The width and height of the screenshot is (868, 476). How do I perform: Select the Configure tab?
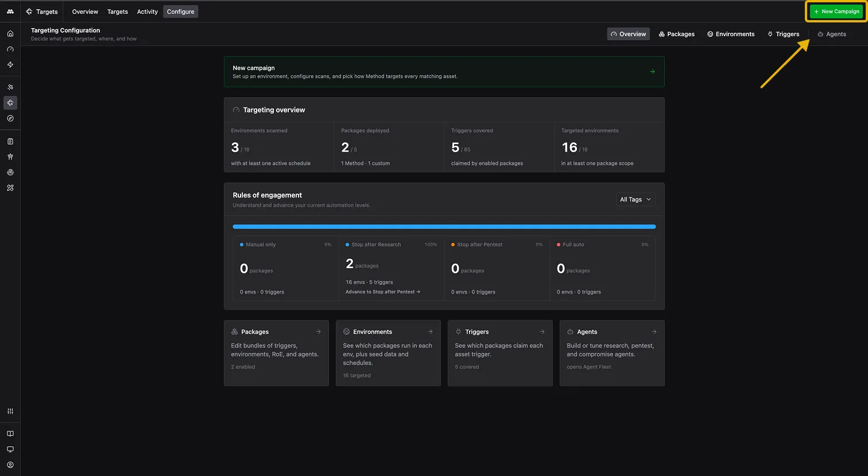coord(181,11)
